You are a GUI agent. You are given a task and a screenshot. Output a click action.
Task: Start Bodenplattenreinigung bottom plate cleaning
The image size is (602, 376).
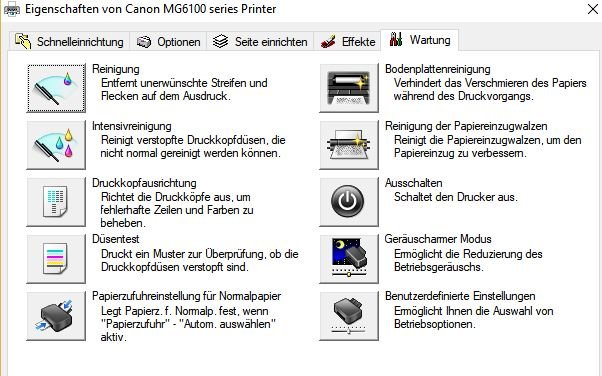349,88
